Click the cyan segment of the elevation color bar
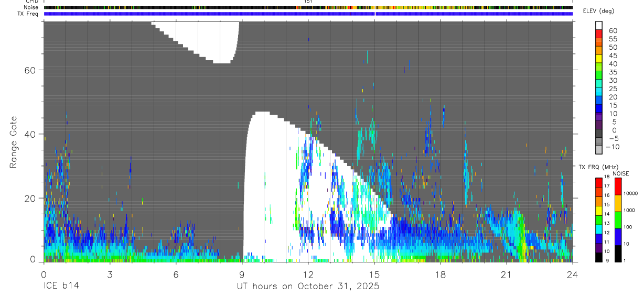The height and width of the screenshot is (297, 644). [599, 92]
